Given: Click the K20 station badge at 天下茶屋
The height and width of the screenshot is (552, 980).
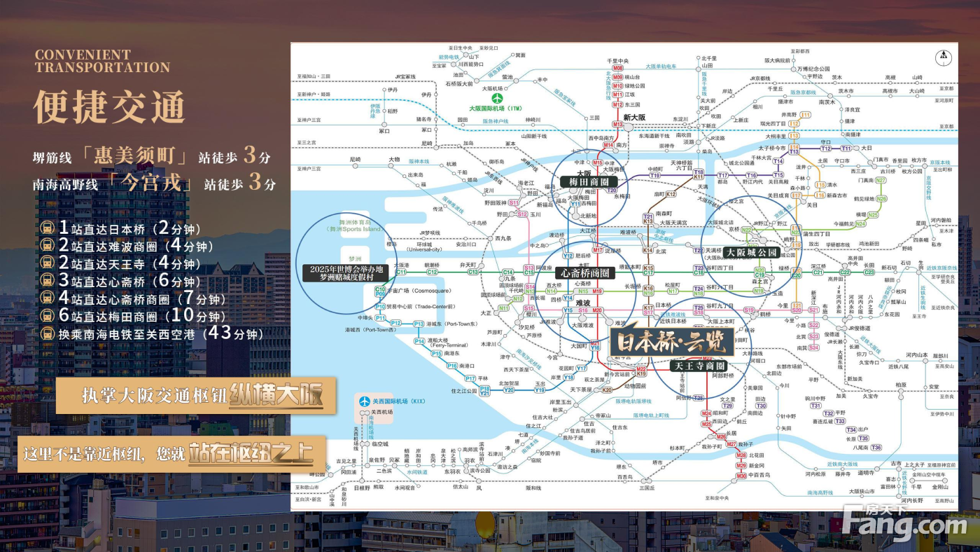Looking at the screenshot, I should (x=606, y=389).
